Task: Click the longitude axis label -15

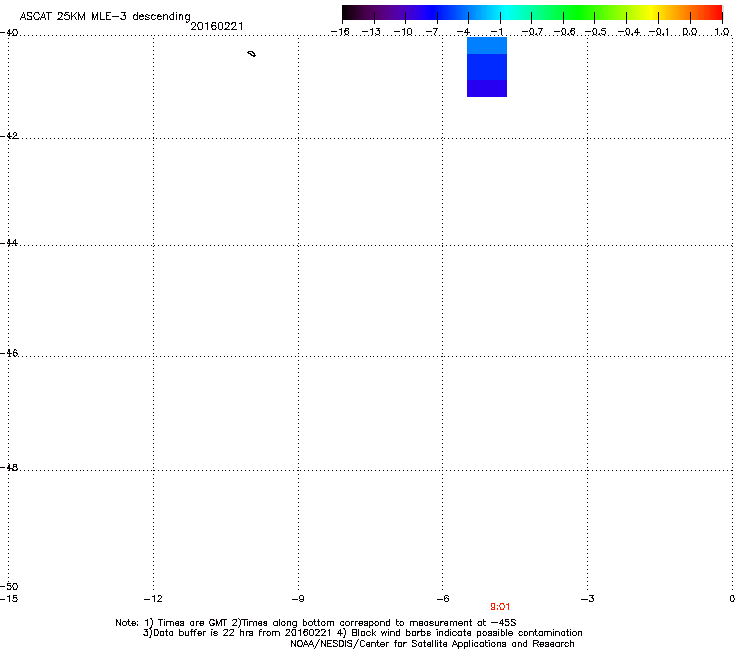Action: tap(9, 599)
